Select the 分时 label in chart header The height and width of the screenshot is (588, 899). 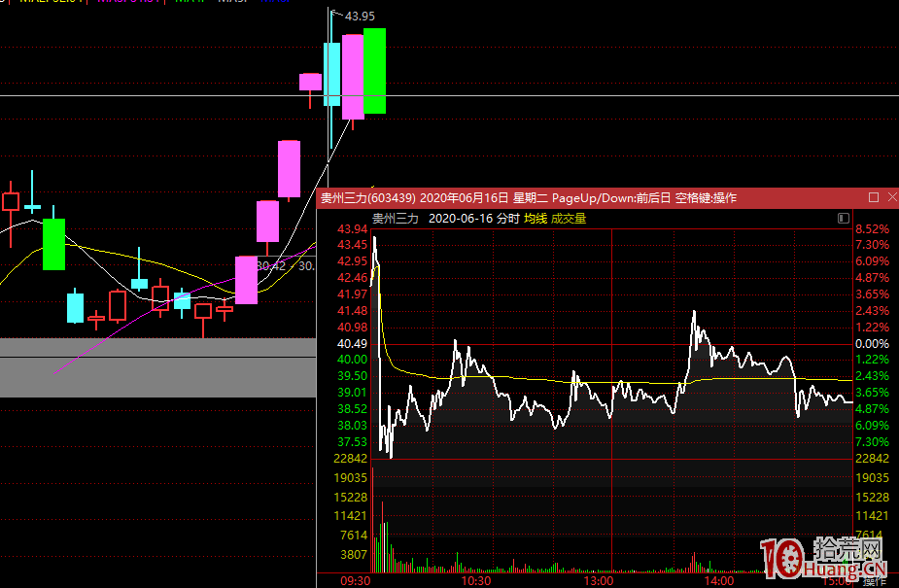[x=508, y=219]
